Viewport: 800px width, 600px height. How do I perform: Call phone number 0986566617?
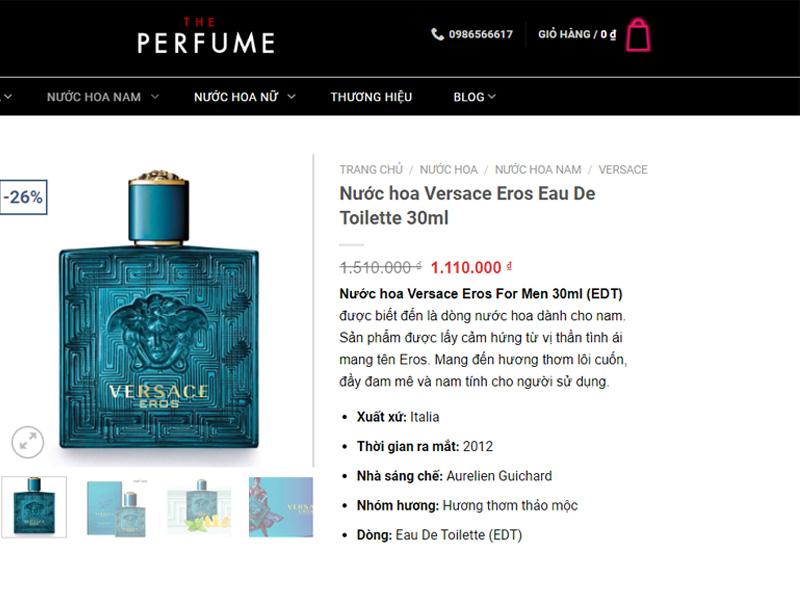coord(481,34)
